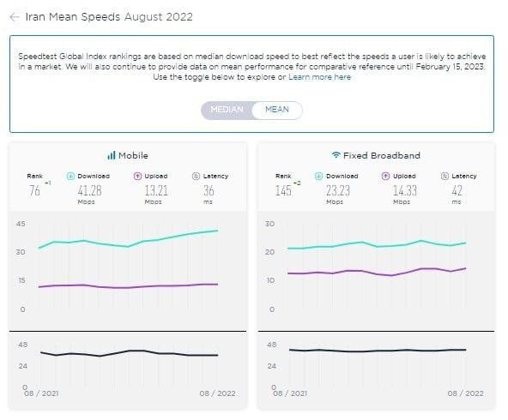The width and height of the screenshot is (508, 420).
Task: Click the Fixed Broadband latency icon
Action: click(444, 176)
